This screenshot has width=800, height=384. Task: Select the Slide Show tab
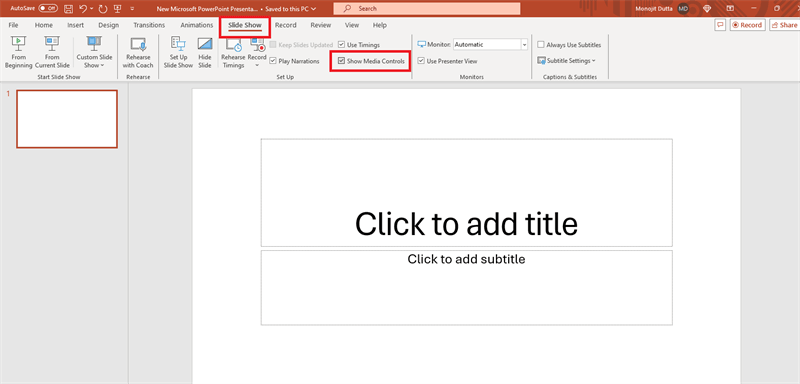[x=245, y=25]
